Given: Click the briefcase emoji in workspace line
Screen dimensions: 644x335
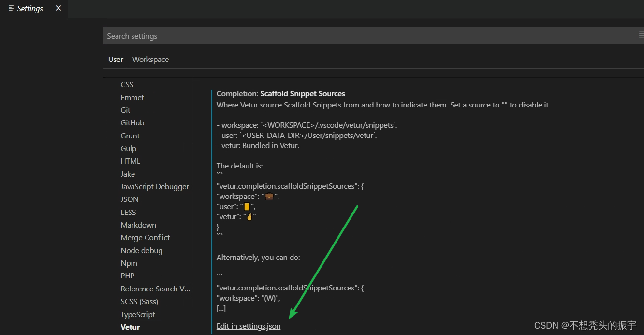Looking at the screenshot, I should (x=269, y=197).
